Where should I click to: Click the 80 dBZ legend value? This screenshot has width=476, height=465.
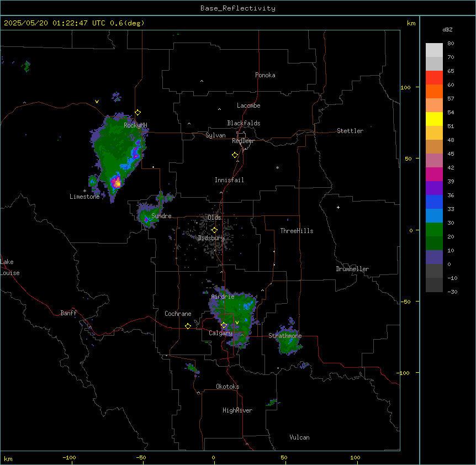click(451, 44)
